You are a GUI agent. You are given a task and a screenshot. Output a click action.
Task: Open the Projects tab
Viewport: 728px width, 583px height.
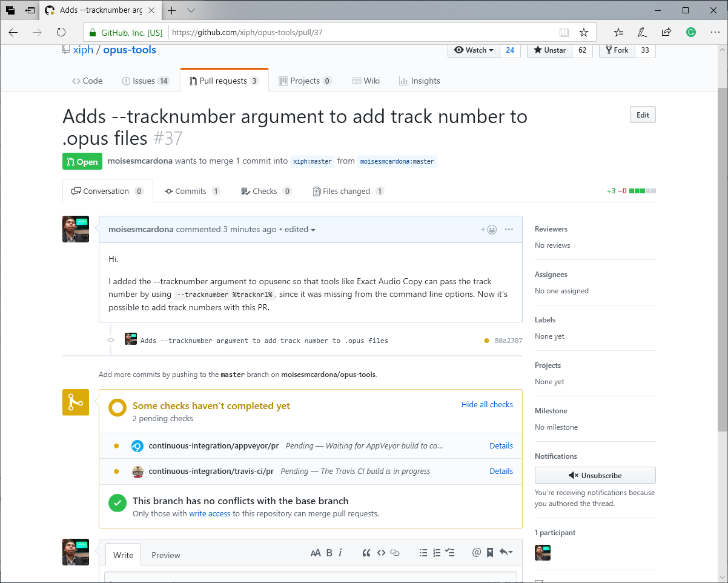tap(305, 81)
